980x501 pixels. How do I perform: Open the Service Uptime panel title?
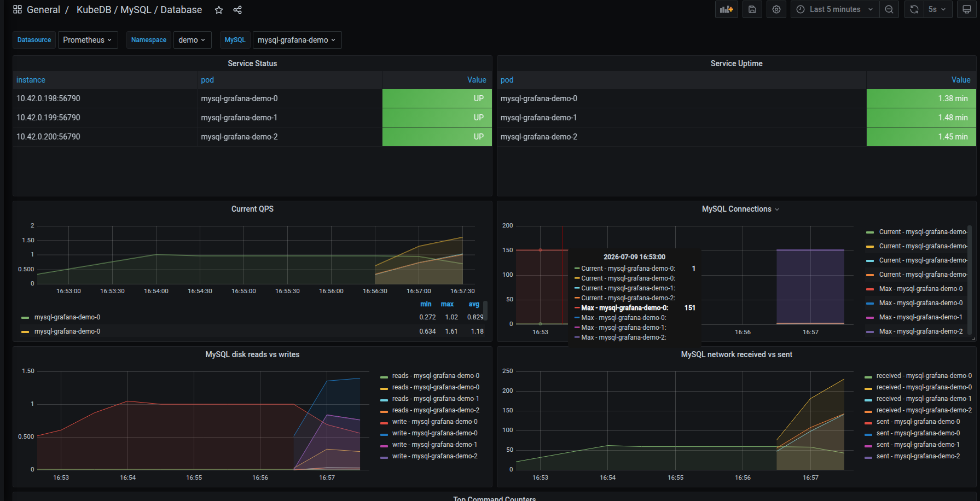(737, 63)
